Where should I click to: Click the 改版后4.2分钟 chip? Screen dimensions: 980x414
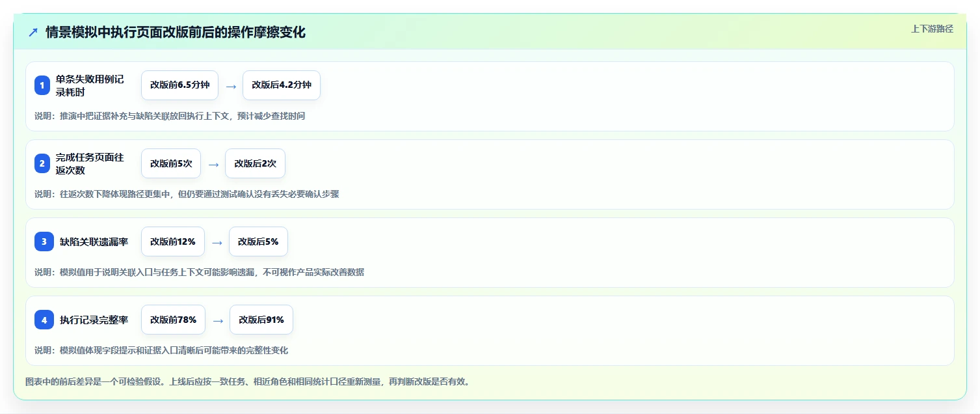(x=282, y=85)
